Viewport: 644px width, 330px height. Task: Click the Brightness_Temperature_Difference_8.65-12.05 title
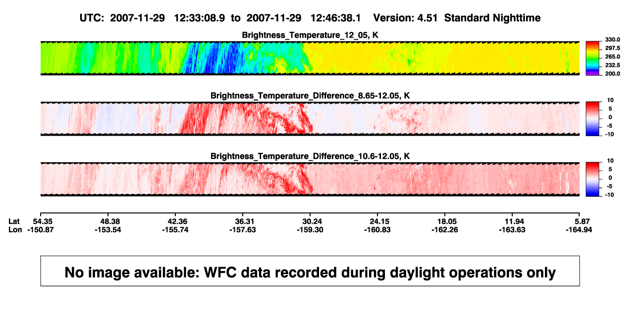pyautogui.click(x=310, y=95)
